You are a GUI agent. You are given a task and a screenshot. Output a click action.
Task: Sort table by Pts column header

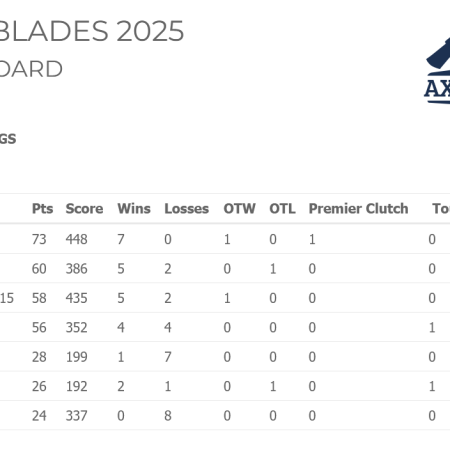coord(42,209)
